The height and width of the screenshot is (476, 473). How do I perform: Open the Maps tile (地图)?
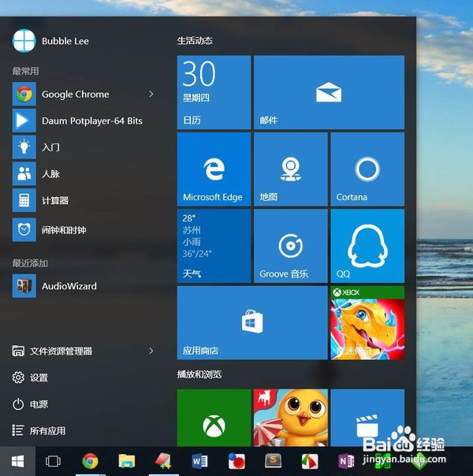click(291, 169)
